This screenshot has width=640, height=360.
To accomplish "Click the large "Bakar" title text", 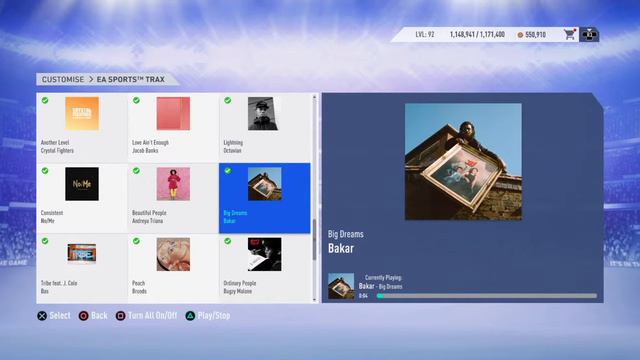I will [341, 248].
